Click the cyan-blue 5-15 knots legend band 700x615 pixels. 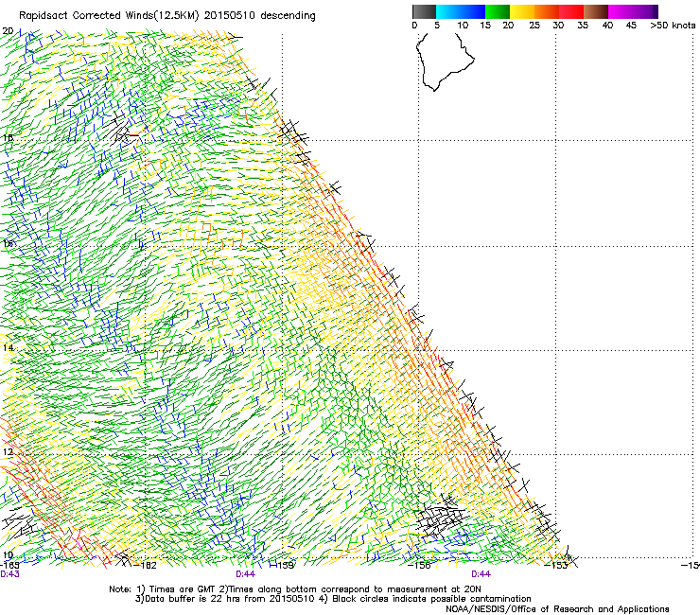coord(461,11)
